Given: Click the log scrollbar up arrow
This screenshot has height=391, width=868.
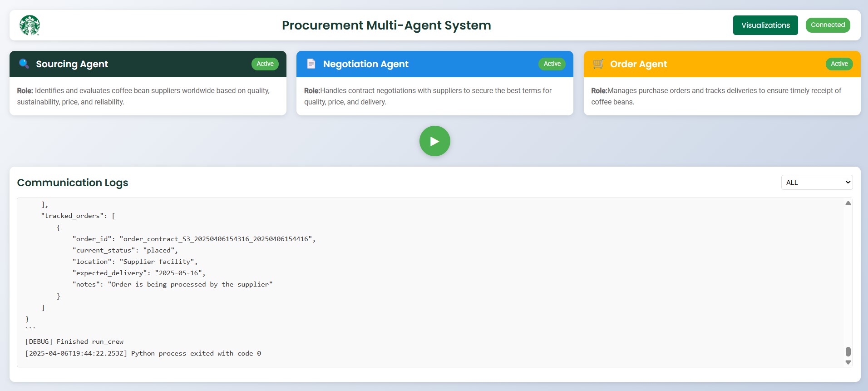Looking at the screenshot, I should (848, 203).
